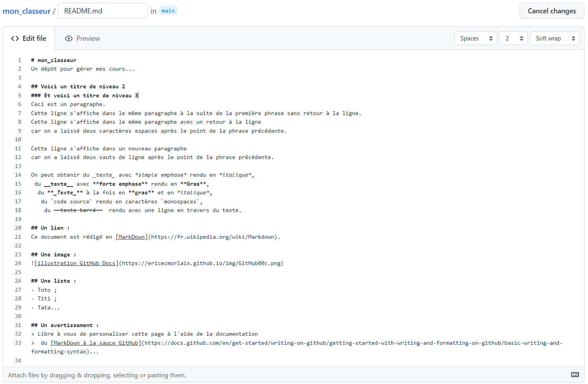The width and height of the screenshot is (588, 384).
Task: Click the line 'Ceci est un paragraphe.'
Action: [68, 104]
